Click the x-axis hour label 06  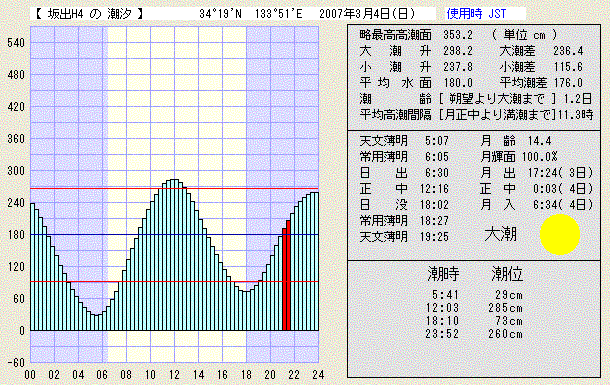[x=102, y=375]
